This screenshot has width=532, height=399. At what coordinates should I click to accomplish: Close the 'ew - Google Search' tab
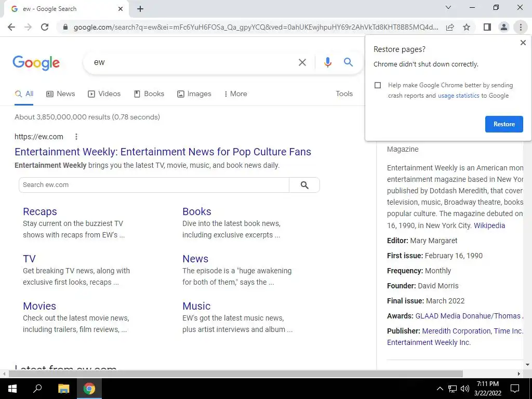[121, 9]
